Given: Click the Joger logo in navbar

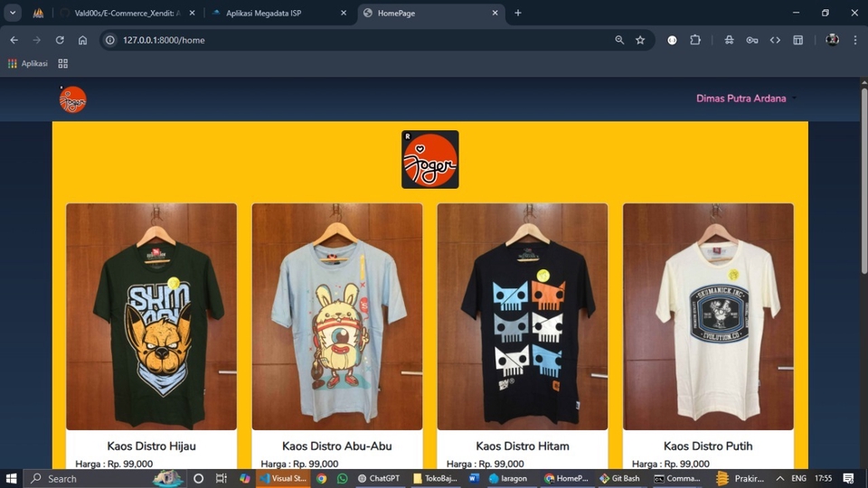Looking at the screenshot, I should coord(72,99).
